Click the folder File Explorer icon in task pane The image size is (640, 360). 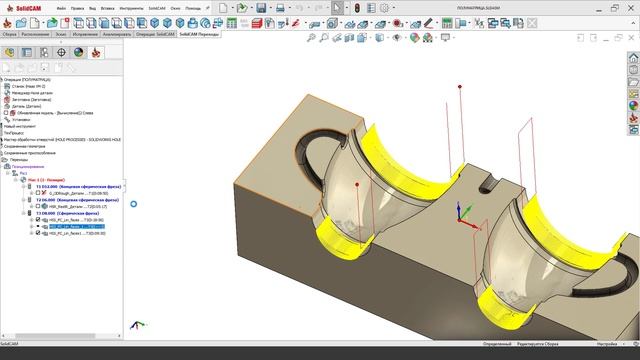(x=633, y=82)
